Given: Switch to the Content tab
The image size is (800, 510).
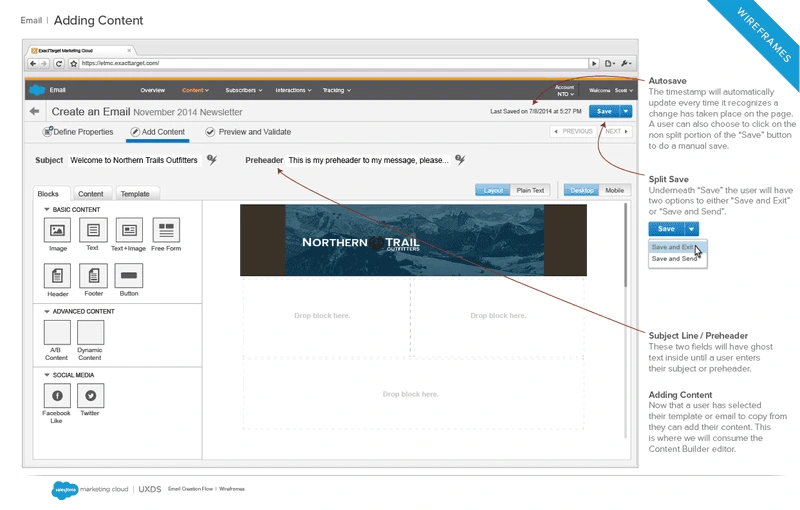Looking at the screenshot, I should [x=91, y=194].
